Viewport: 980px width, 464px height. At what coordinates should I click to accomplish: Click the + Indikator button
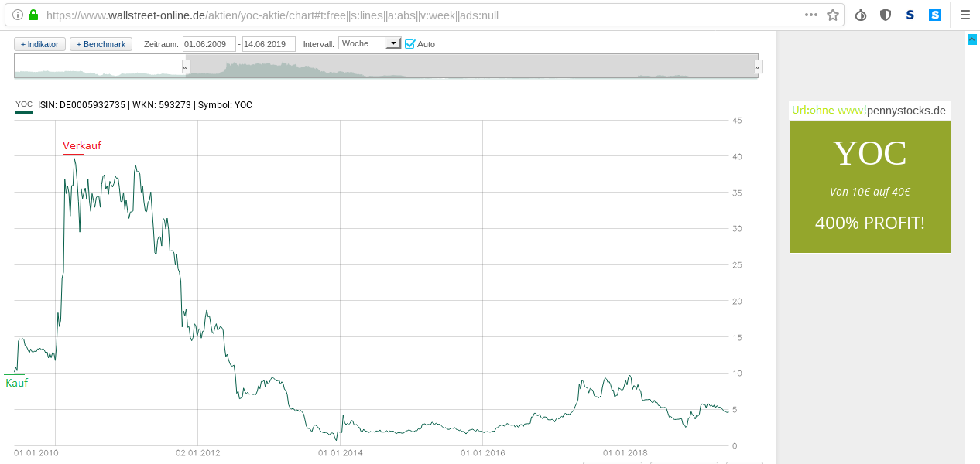coord(39,44)
